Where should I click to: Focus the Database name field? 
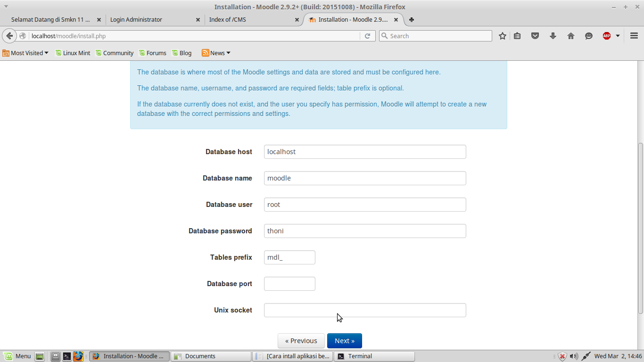tap(365, 178)
